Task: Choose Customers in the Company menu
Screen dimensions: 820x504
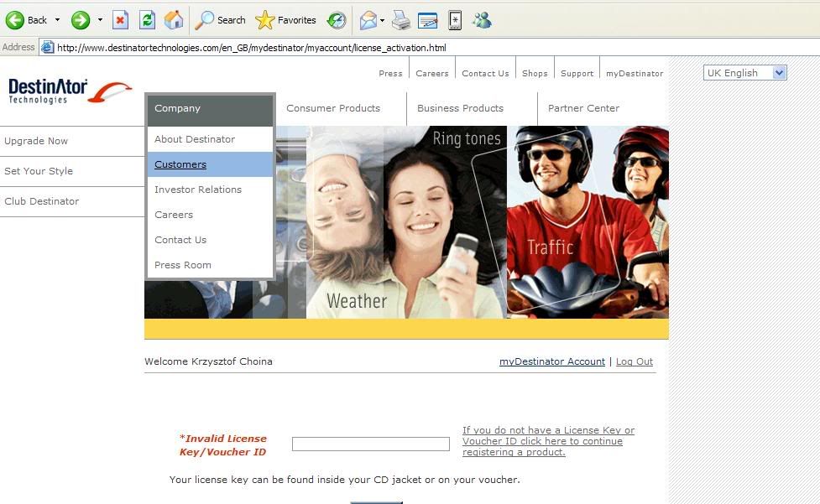Action: tap(210, 164)
